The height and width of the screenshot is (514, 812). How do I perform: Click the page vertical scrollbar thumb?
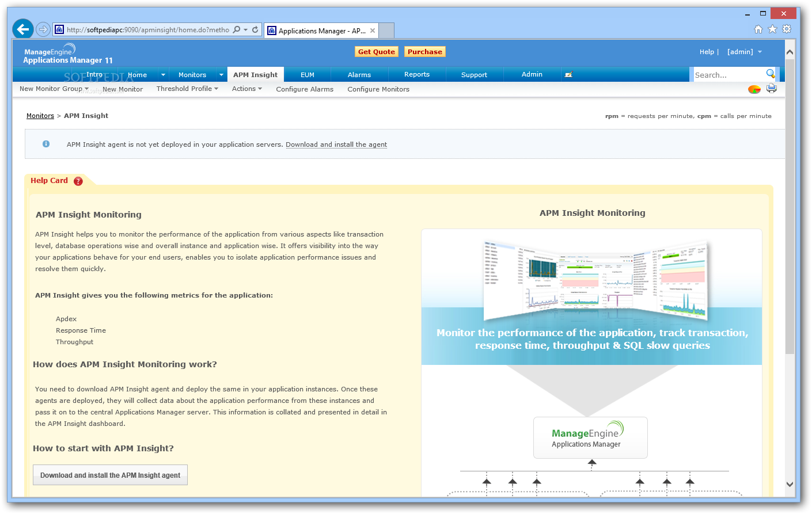(x=790, y=205)
